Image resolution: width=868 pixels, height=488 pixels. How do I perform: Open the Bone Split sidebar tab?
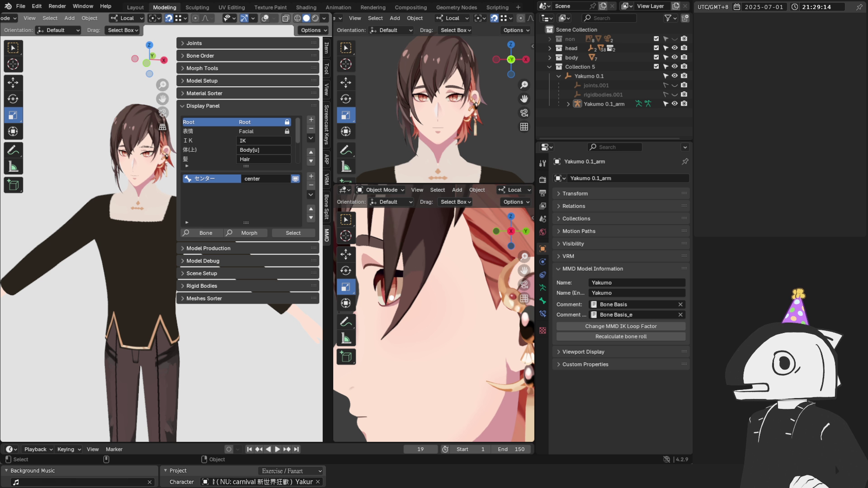point(326,206)
